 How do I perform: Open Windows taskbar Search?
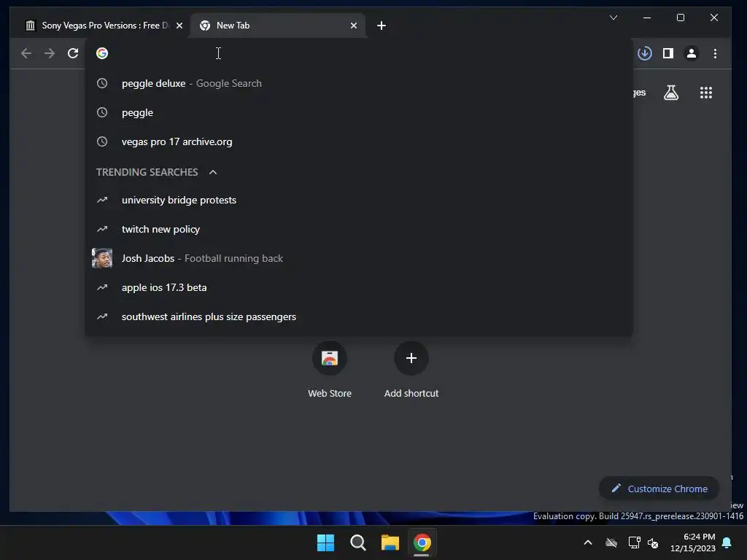click(x=357, y=542)
